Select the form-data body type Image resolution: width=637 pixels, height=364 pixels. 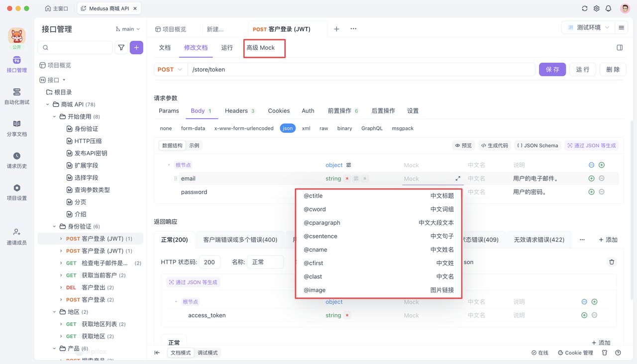click(x=193, y=128)
